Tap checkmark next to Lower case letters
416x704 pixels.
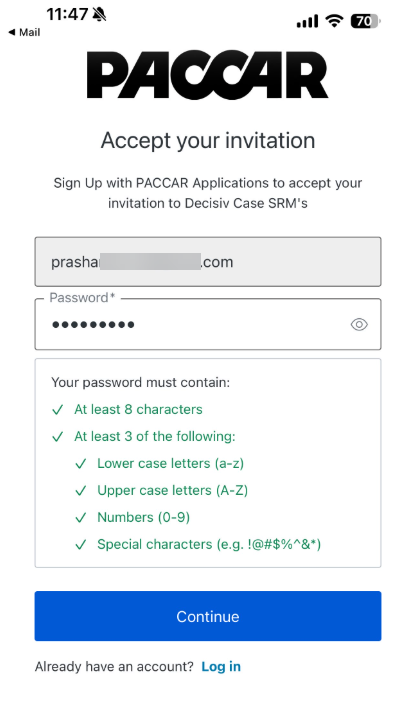(x=81, y=463)
